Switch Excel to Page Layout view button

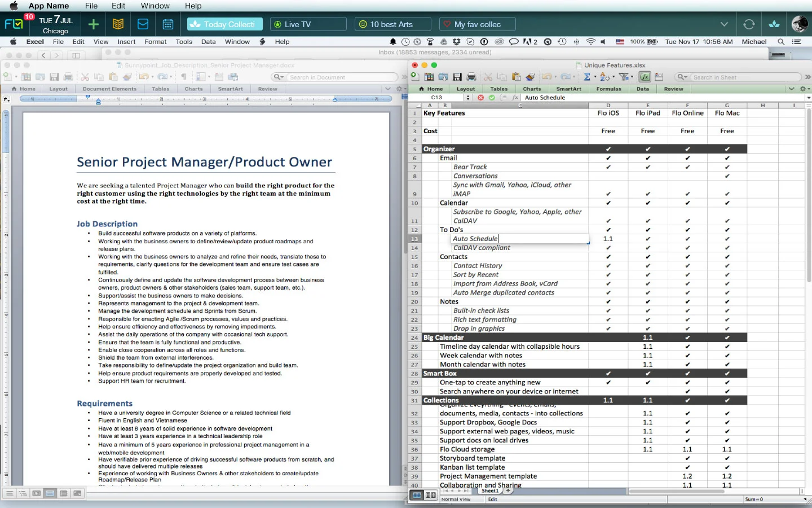pos(431,495)
